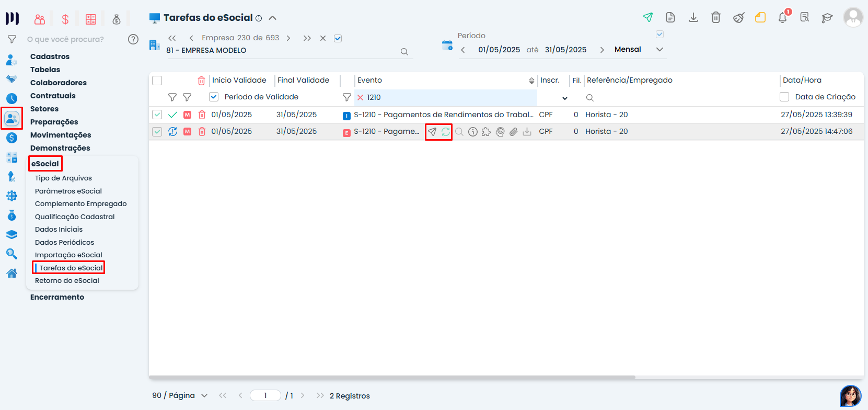Click the trash icon in top toolbar

[x=716, y=17]
